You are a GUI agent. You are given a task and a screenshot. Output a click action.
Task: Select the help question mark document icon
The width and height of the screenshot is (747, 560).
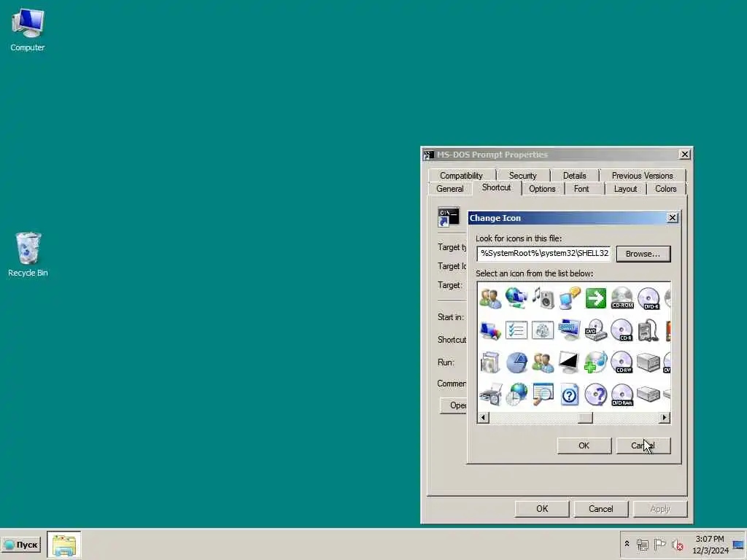(x=569, y=394)
